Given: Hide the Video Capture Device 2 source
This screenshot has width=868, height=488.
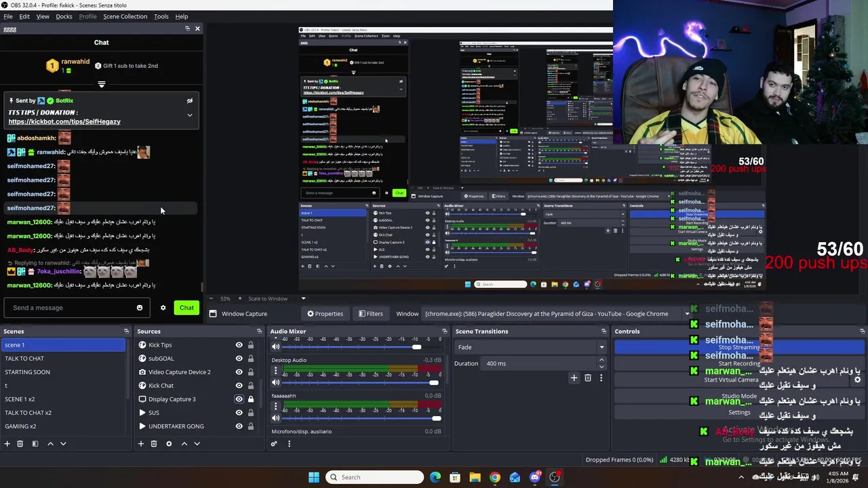Looking at the screenshot, I should 239,372.
